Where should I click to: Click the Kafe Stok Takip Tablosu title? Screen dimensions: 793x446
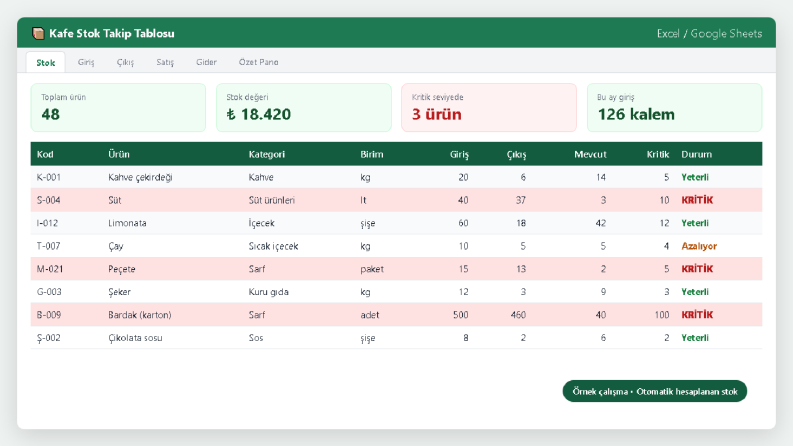coord(112,33)
